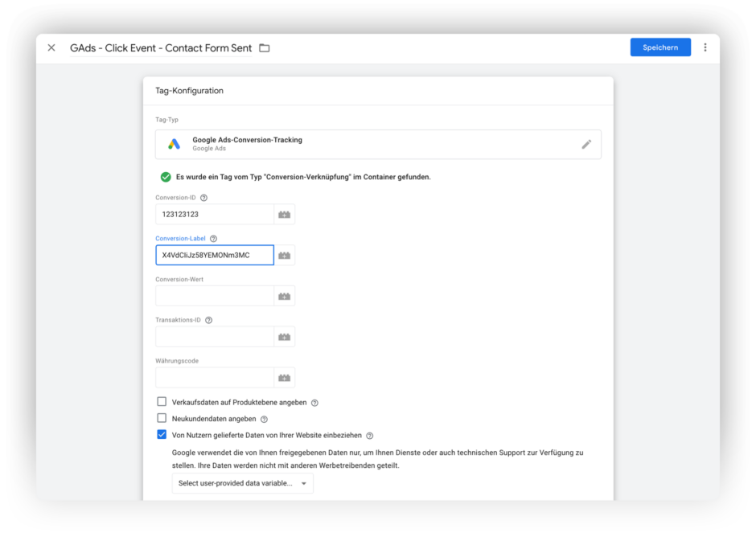The height and width of the screenshot is (541, 756).
Task: Click the tag name GAds - Click Event - Contact Form Sent
Action: pyautogui.click(x=161, y=47)
